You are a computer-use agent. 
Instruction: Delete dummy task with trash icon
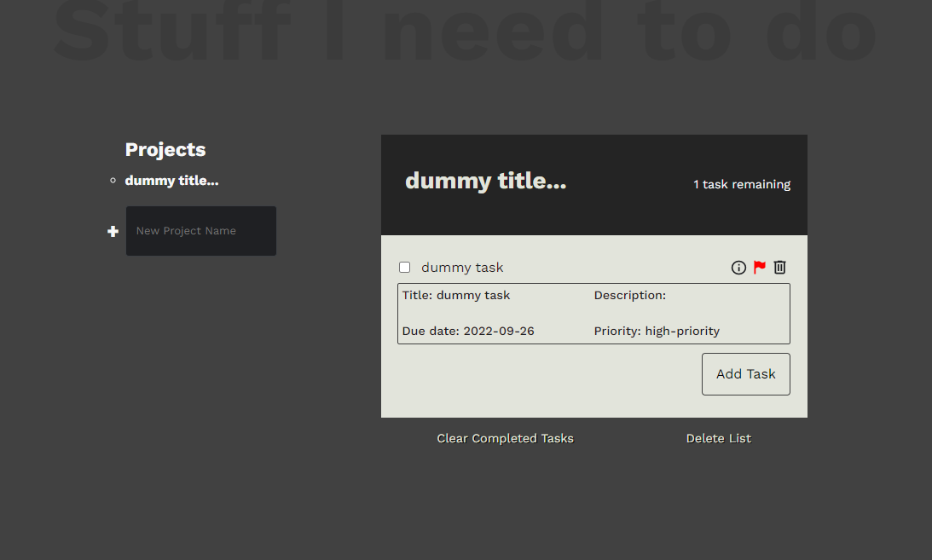[780, 268]
